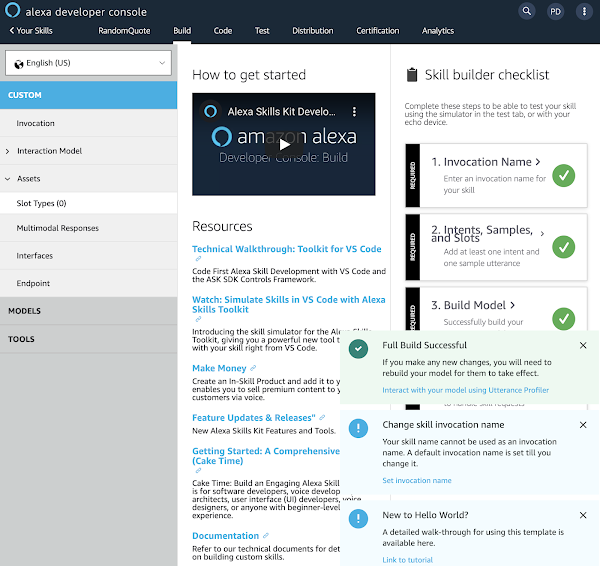
Task: Select Slot Types (0) in sidebar
Action: click(x=88, y=203)
